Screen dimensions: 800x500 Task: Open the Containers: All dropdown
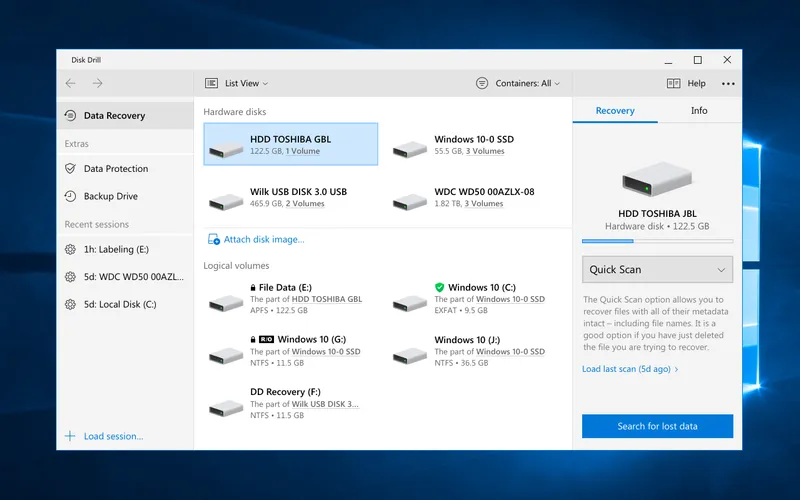coord(528,83)
